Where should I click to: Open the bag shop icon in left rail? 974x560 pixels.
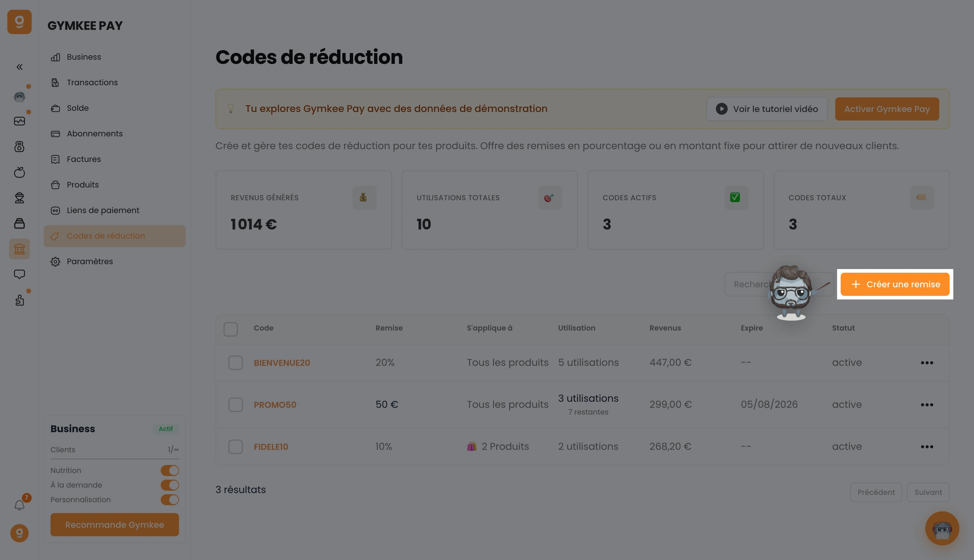click(19, 223)
